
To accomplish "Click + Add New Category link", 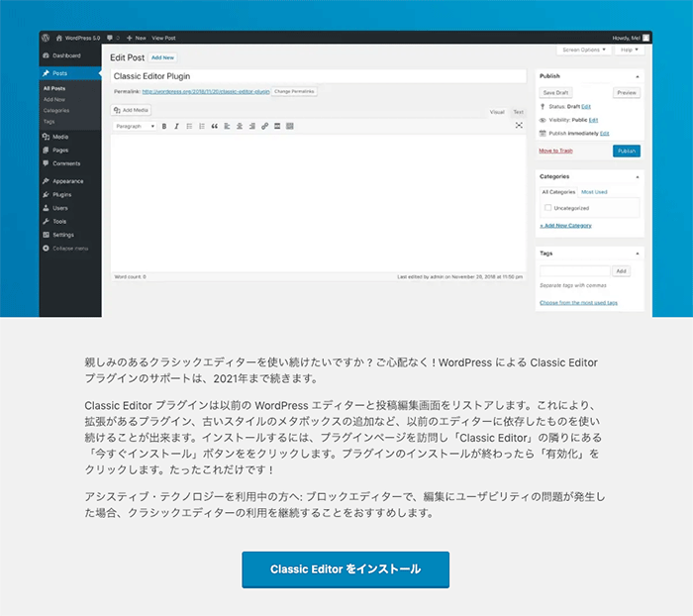I will click(565, 226).
